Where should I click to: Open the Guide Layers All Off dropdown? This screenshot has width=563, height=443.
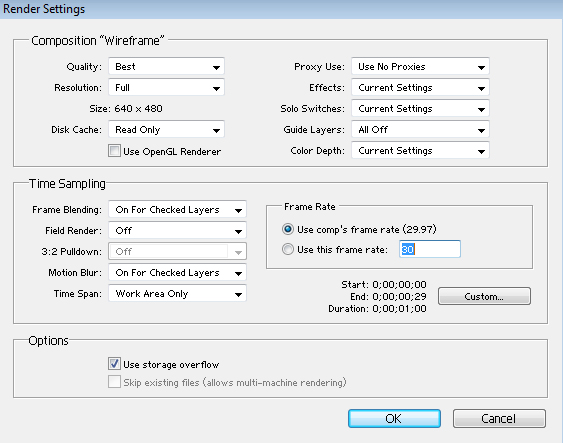(420, 130)
